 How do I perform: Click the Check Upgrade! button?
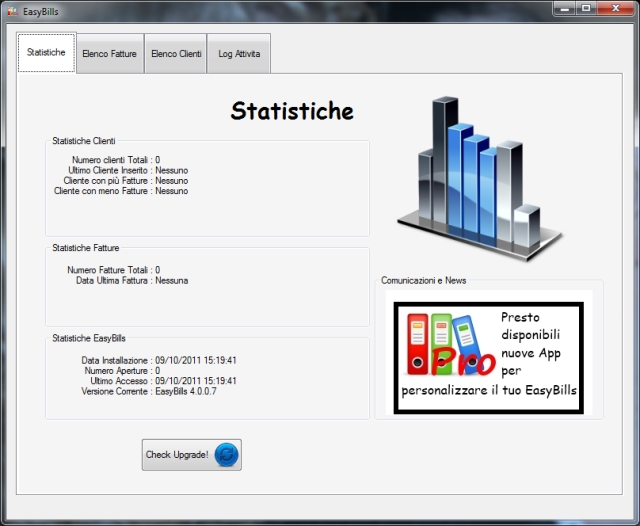point(191,455)
